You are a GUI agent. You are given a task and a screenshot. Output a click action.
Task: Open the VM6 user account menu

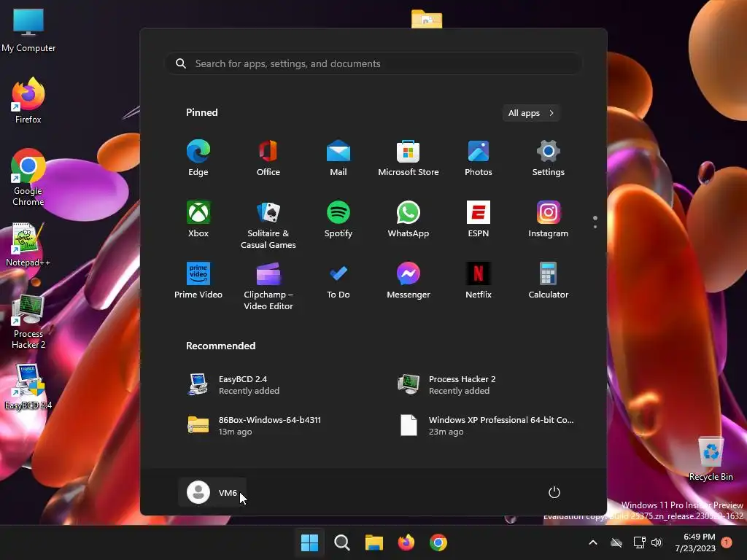pyautogui.click(x=212, y=492)
